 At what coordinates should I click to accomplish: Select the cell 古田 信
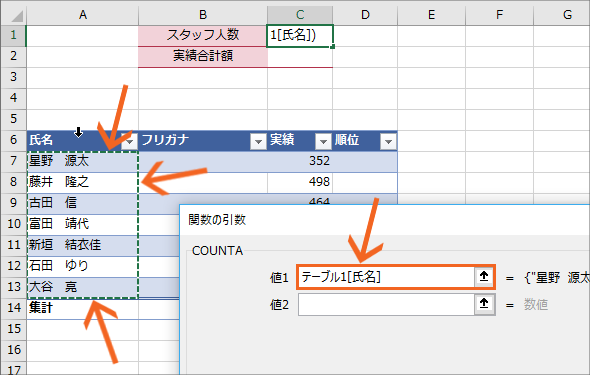[82, 203]
